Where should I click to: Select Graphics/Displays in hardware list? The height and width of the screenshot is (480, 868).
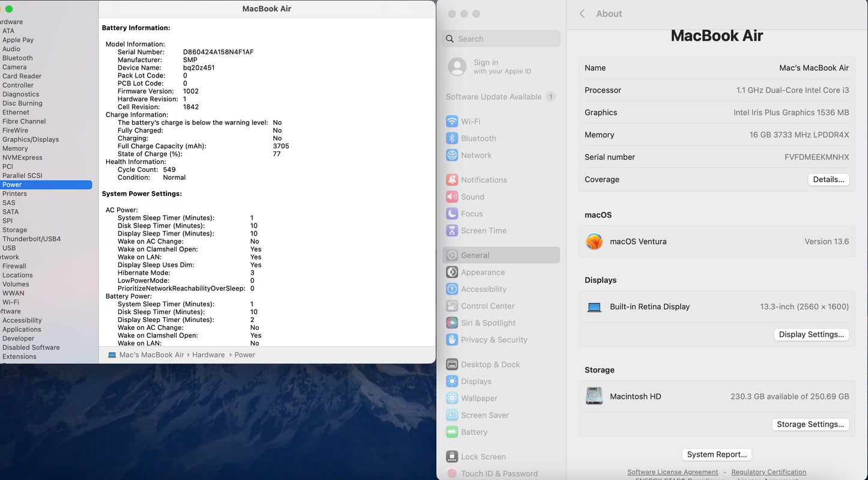click(x=31, y=139)
